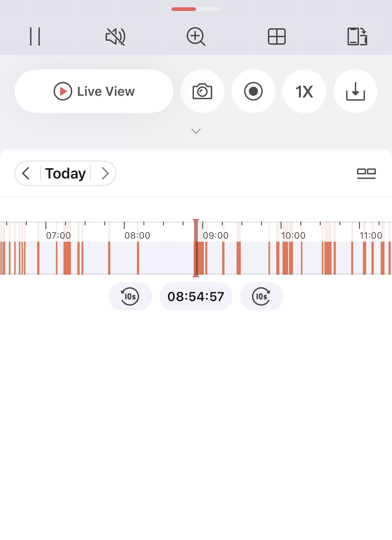Screen dimensions: 392x540
Task: Rotate screen to landscape orientation
Action: pos(357,36)
